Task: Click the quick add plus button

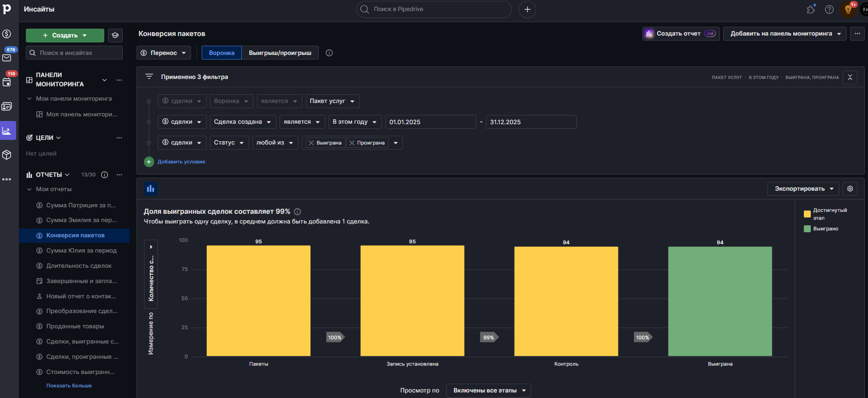Action: tap(527, 9)
